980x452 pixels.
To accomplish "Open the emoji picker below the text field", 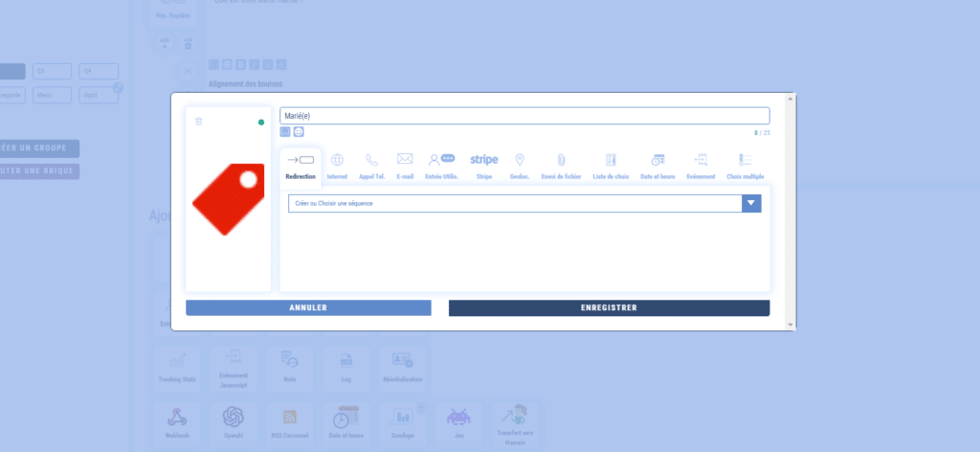I will [299, 131].
